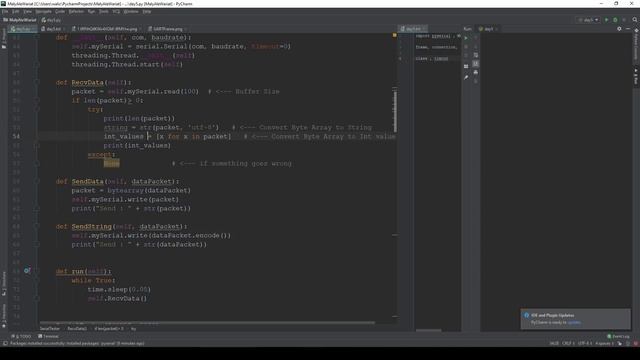Collapse the RecvData function fold marker
640x360 pixels.
(x=37, y=82)
